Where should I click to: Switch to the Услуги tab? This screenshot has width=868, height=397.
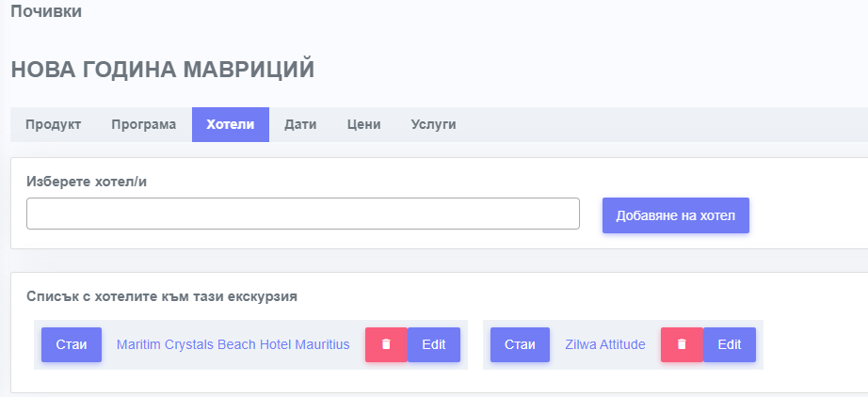coord(433,124)
